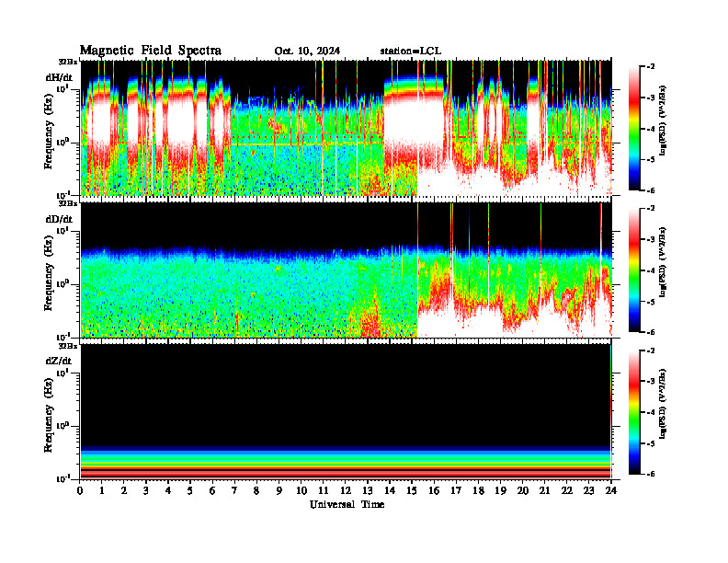Click the "0" hour tick label
Screen dimensions: 728x563
[x=80, y=491]
